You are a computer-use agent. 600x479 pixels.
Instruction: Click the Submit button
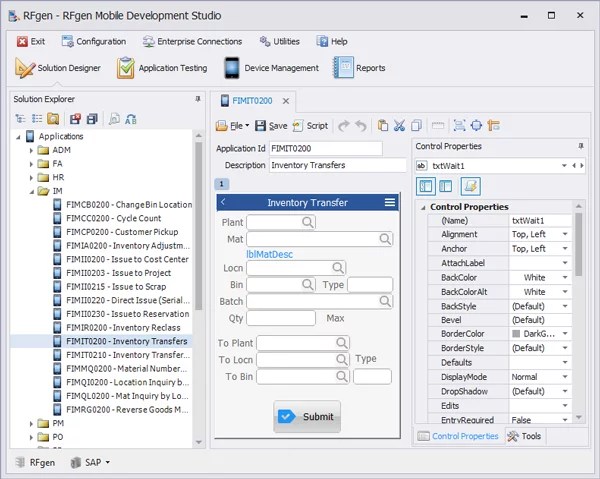pyautogui.click(x=307, y=417)
